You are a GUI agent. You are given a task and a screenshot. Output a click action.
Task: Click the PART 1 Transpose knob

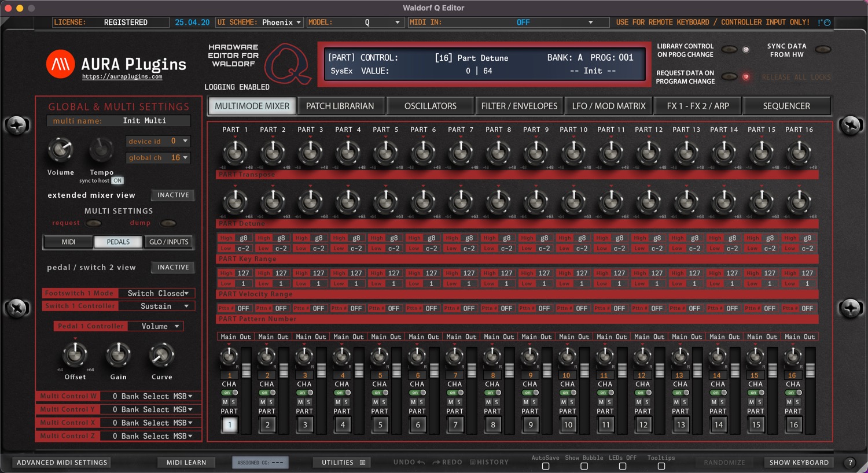[x=235, y=153]
